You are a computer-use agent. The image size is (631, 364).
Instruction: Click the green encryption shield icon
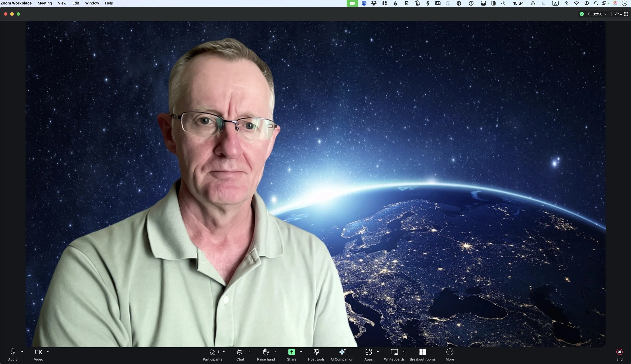(582, 14)
